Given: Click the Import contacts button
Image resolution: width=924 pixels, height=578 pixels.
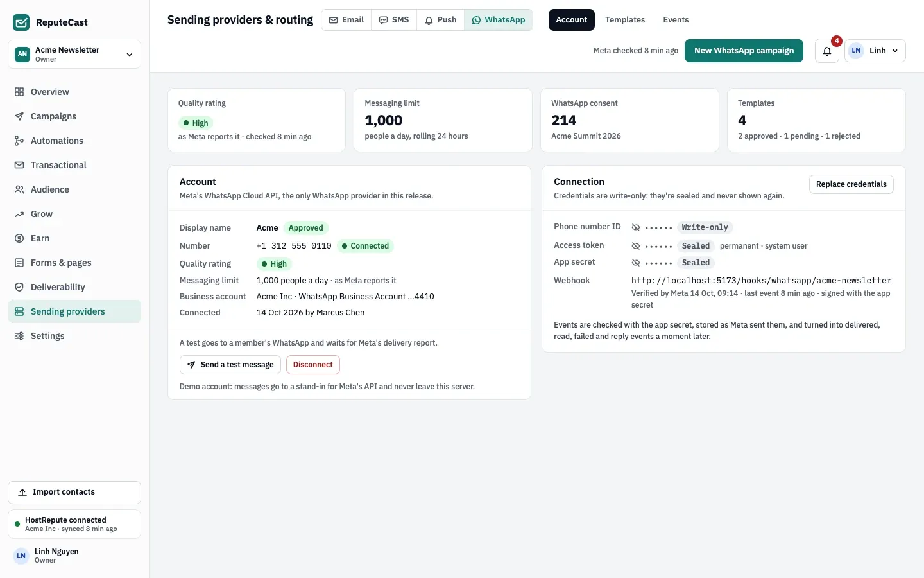Looking at the screenshot, I should click(x=74, y=493).
